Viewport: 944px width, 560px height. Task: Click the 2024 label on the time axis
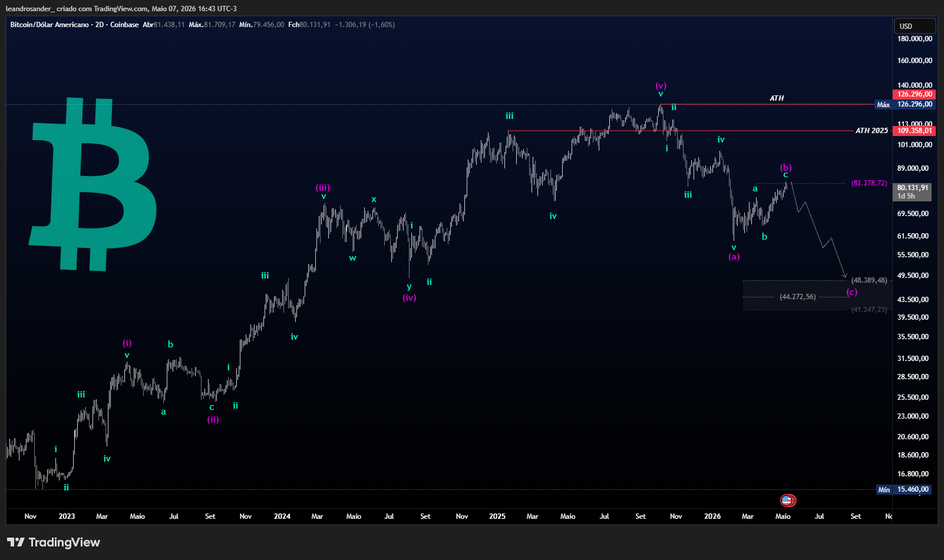click(282, 516)
